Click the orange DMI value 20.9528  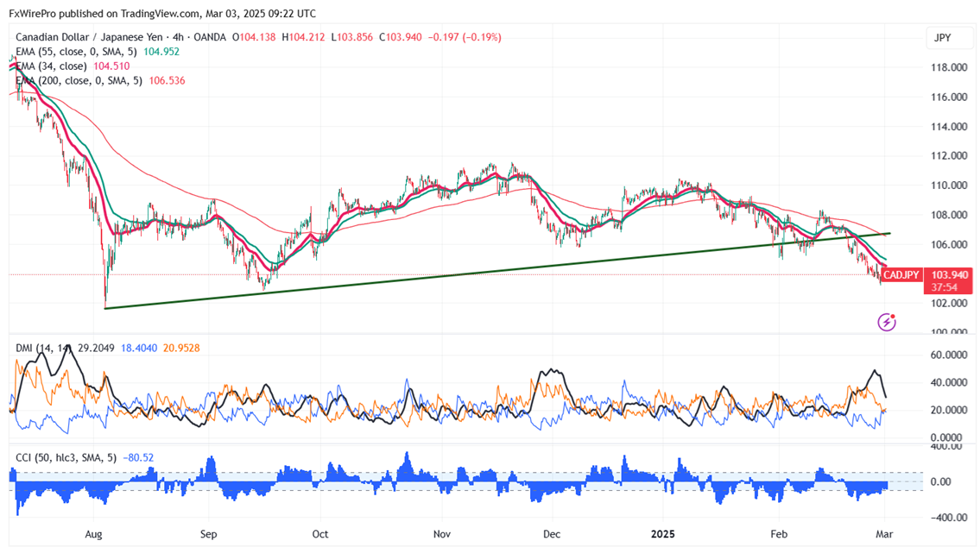pos(181,348)
